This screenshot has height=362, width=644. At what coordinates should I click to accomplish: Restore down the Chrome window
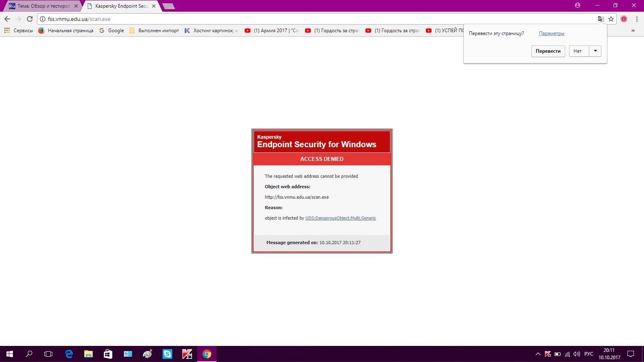point(615,5)
